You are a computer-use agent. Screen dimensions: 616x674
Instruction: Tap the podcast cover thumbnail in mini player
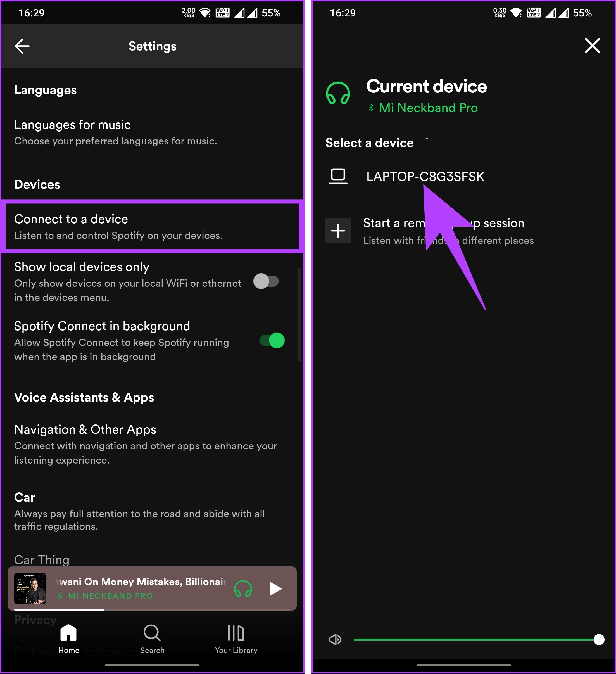tap(30, 588)
